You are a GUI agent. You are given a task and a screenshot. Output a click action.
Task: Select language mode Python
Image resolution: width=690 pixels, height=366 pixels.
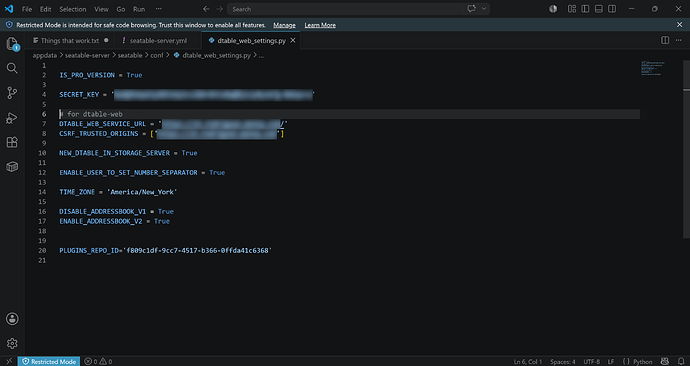642,361
